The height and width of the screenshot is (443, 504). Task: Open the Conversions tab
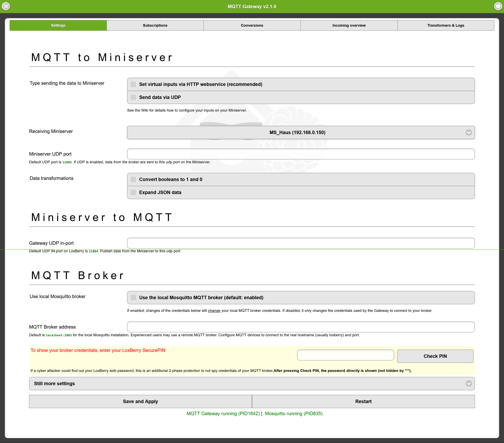point(252,25)
